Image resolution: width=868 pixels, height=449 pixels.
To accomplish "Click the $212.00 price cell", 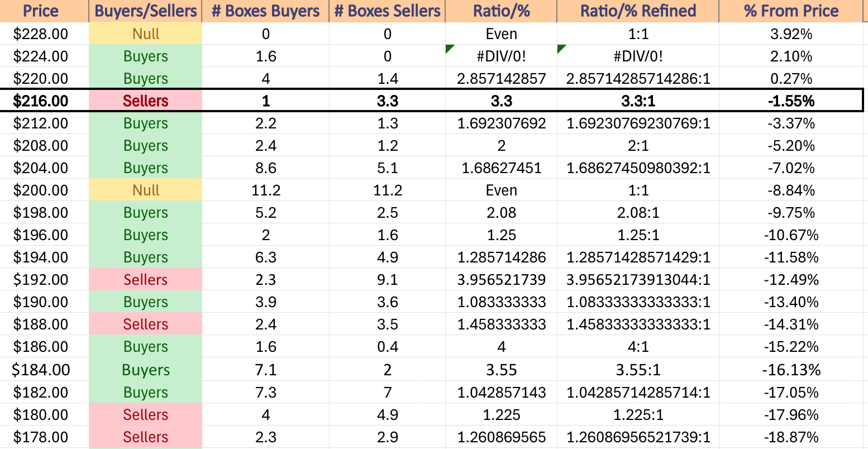I will coord(44,123).
